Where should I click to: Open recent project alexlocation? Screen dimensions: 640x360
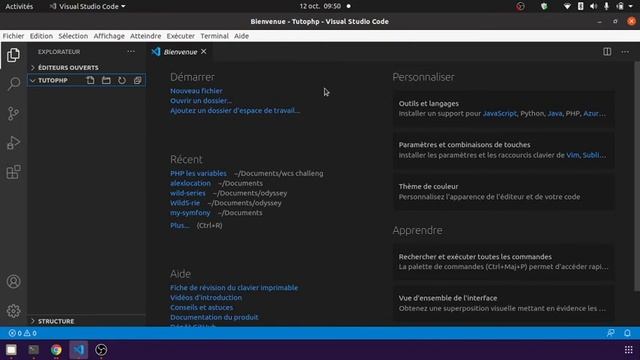190,183
